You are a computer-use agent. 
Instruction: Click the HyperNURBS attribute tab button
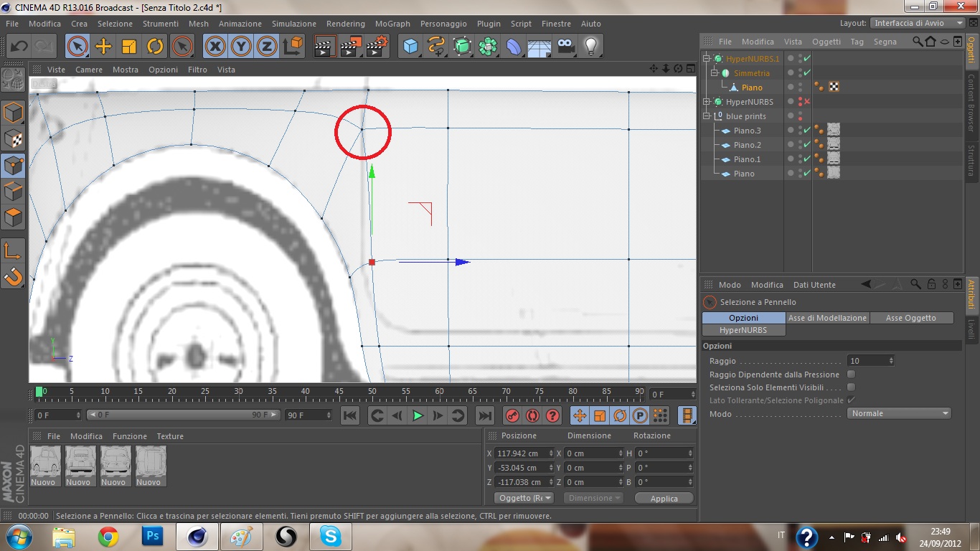coord(744,330)
